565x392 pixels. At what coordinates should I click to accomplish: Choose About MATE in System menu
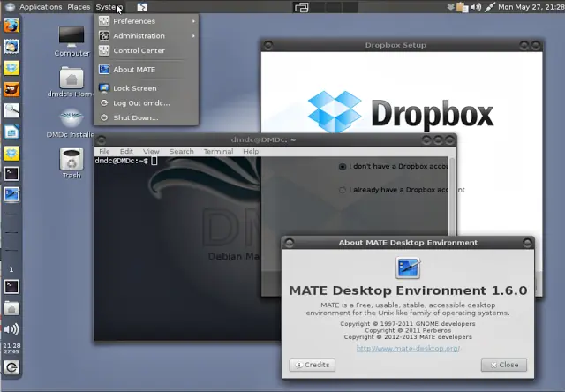[x=147, y=70]
